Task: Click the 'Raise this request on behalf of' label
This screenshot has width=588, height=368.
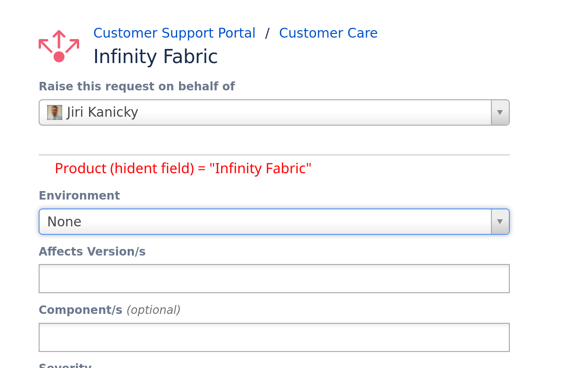Action: [137, 87]
